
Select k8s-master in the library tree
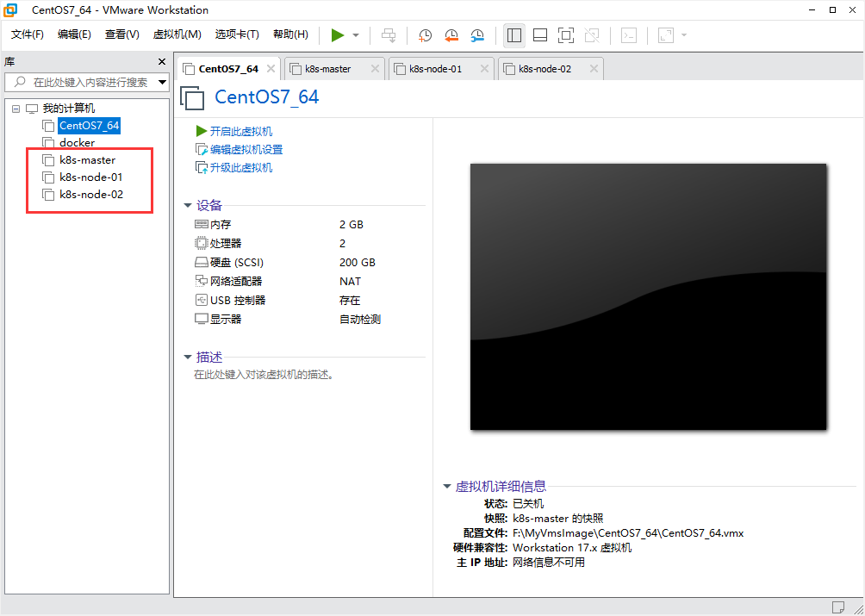pyautogui.click(x=87, y=160)
